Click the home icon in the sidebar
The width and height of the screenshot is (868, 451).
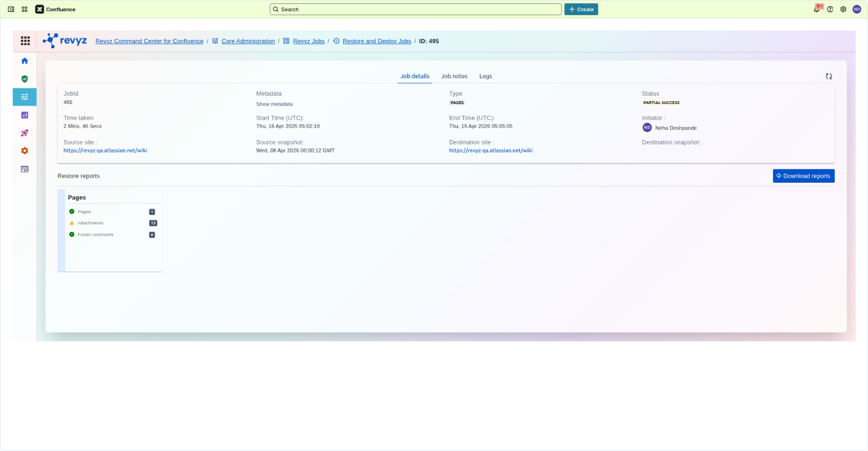click(x=25, y=61)
